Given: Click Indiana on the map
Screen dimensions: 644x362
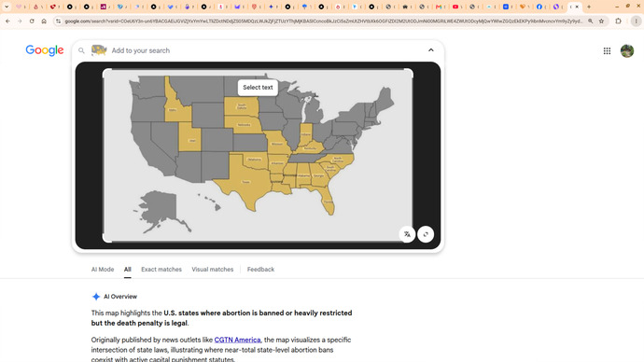Looking at the screenshot, I should [305, 134].
